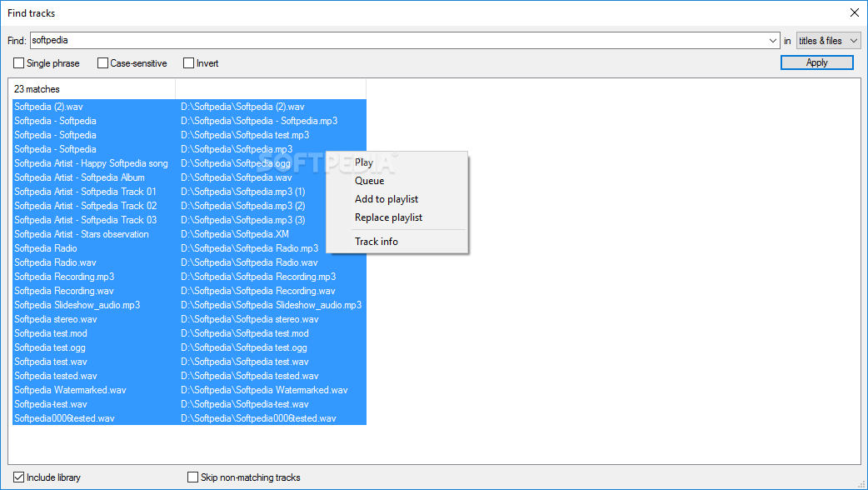
Task: Close the Find tracks window
Action: pos(854,12)
